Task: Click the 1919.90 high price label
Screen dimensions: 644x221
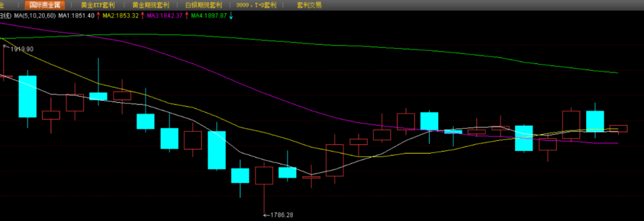Action: pyautogui.click(x=22, y=49)
